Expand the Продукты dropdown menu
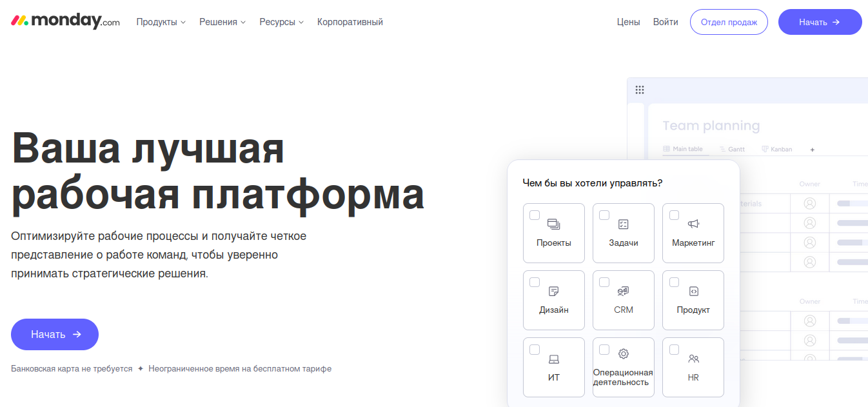 161,22
